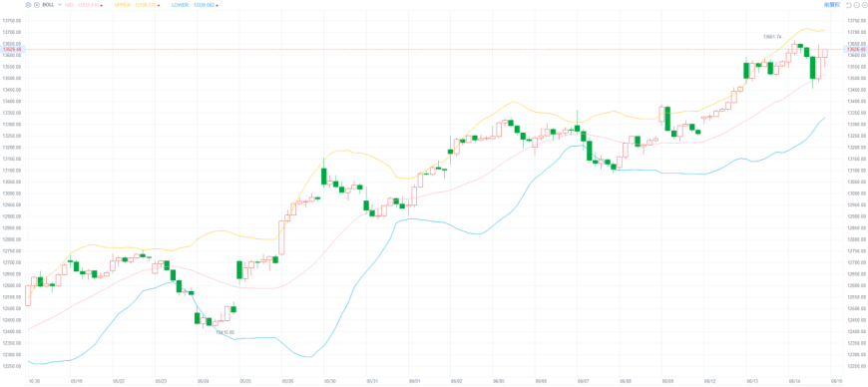Image resolution: width=868 pixels, height=387 pixels.
Task: Select the 06/09 date axis label
Action: coord(667,381)
